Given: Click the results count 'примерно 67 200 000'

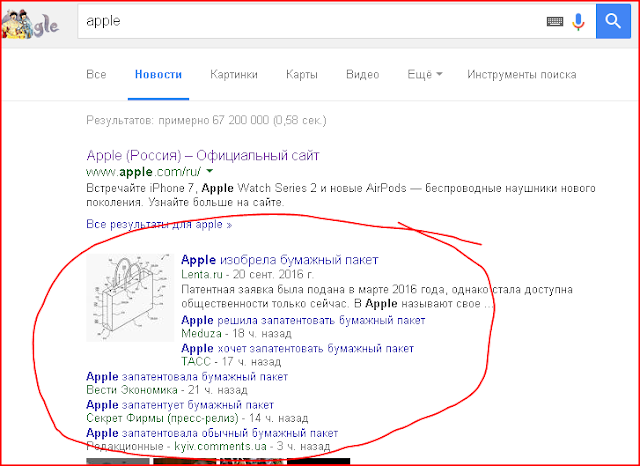Looking at the screenshot, I should coord(213,120).
